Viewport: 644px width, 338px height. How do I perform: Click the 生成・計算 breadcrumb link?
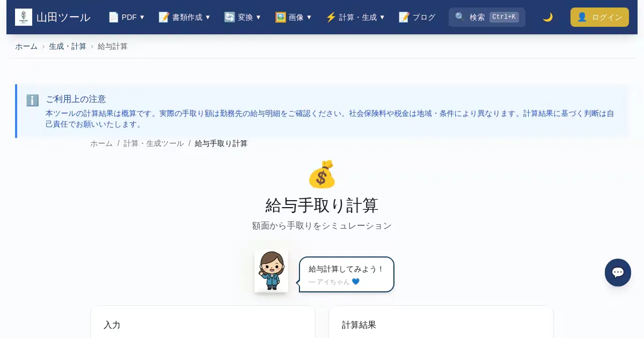(68, 47)
